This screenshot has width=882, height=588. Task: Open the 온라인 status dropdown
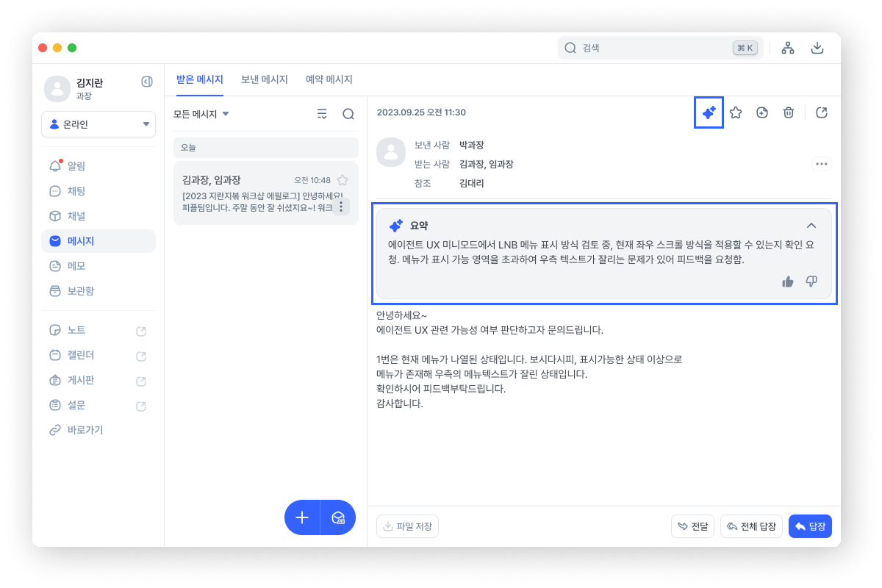pyautogui.click(x=98, y=125)
